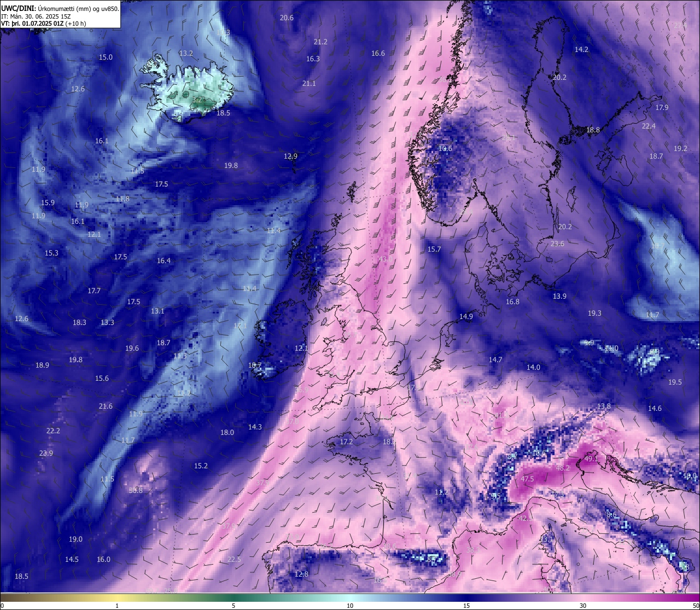Click the 15.9 map value
Screen dimensions: 700x610
coord(48,203)
